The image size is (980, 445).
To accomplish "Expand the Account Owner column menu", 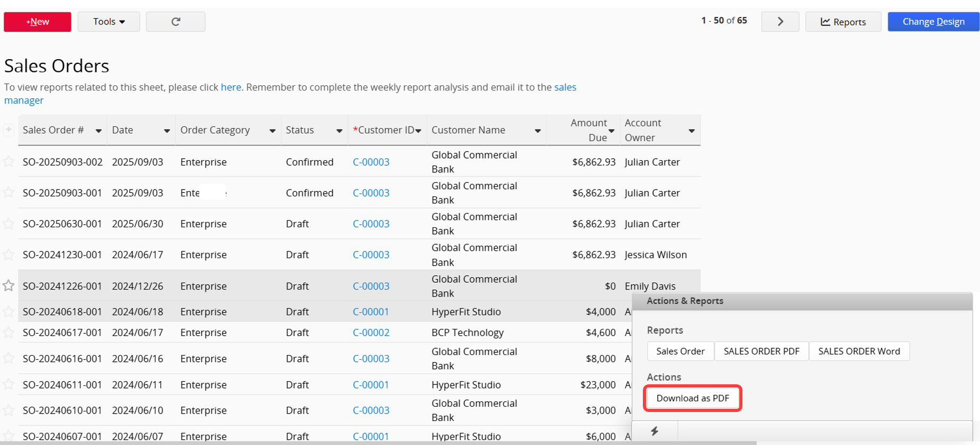I will pyautogui.click(x=691, y=131).
